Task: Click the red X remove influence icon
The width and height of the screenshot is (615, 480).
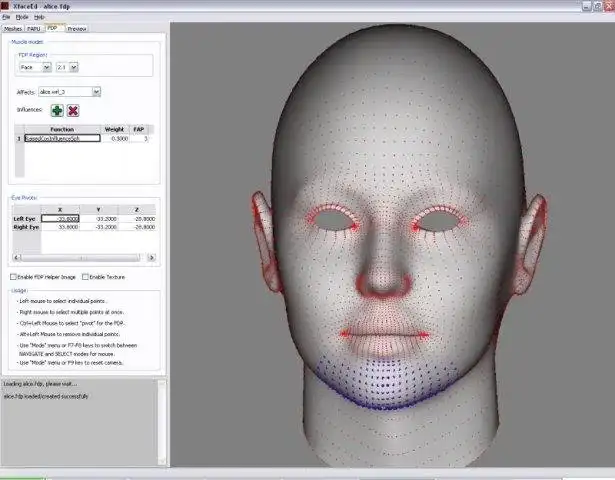Action: [74, 110]
